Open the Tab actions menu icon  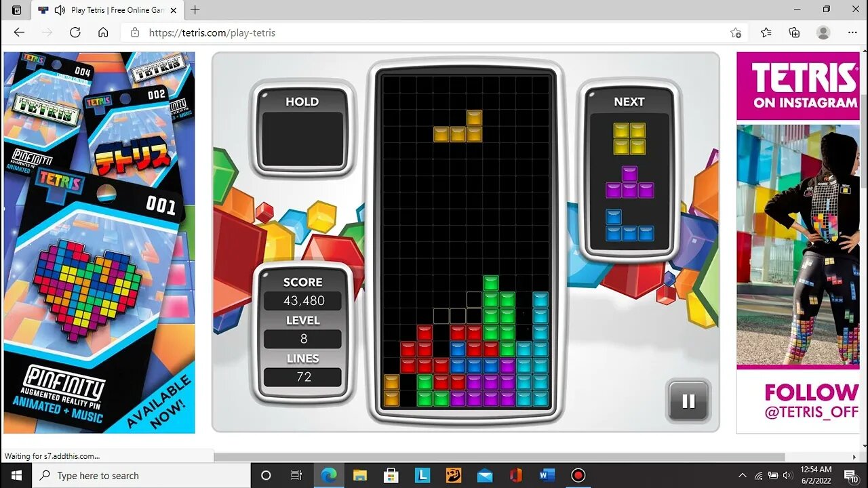(x=17, y=10)
